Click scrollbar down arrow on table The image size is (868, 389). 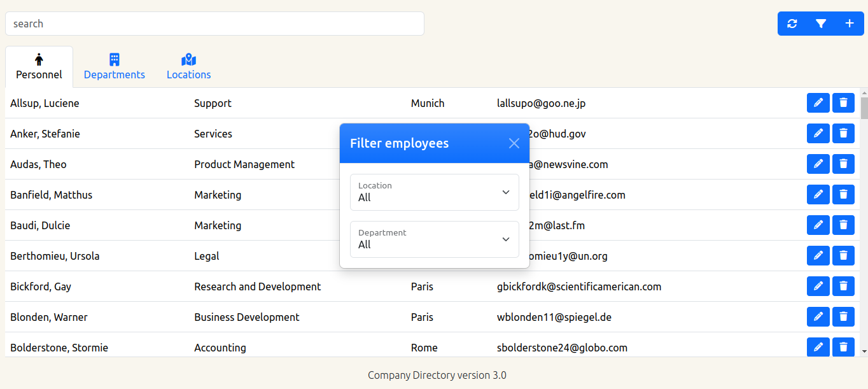864,351
